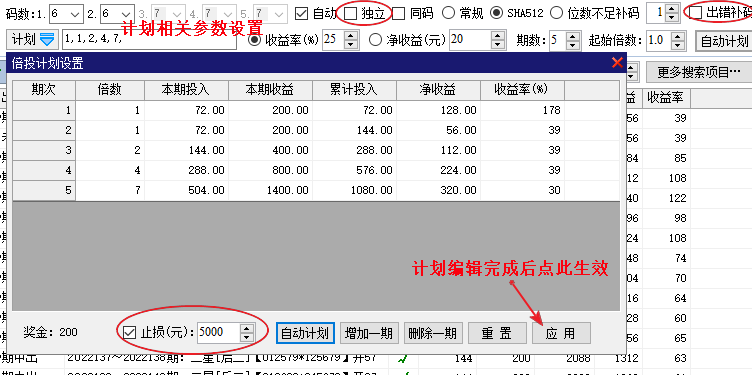
Task: Click the 累计投入 cell 1080.00
Action: click(354, 190)
